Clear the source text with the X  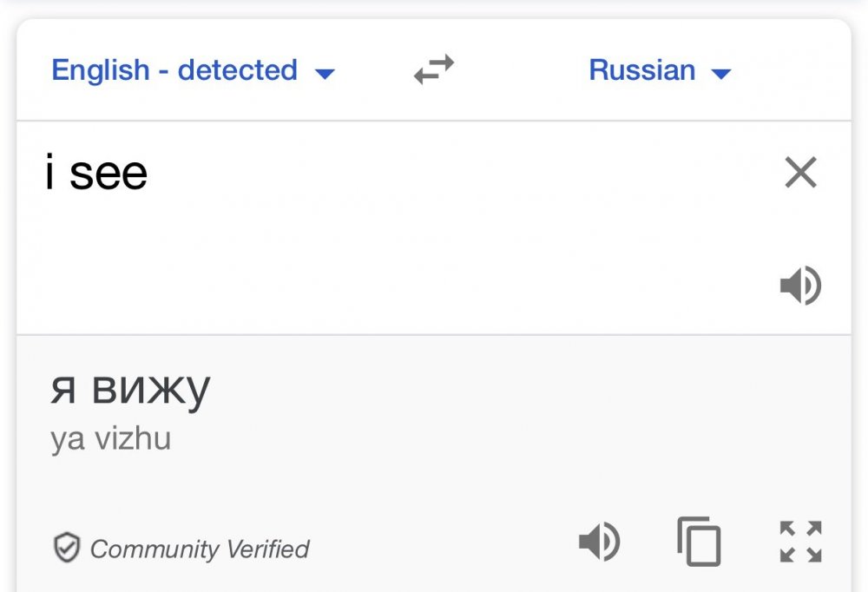pyautogui.click(x=800, y=173)
